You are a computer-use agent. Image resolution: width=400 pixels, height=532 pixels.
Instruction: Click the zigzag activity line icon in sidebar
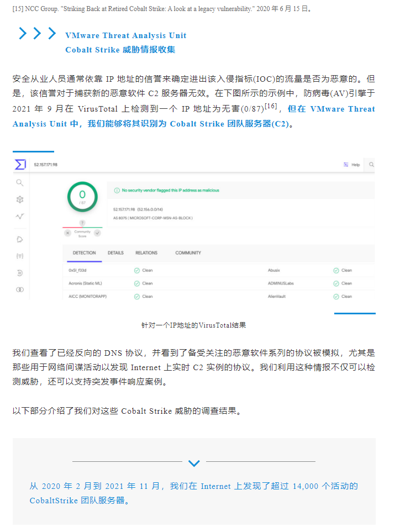[x=20, y=216]
